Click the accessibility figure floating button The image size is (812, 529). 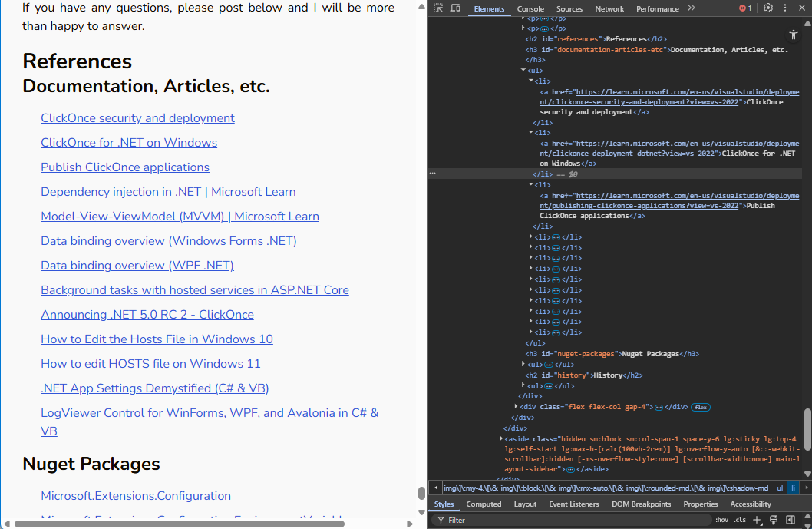click(x=794, y=35)
